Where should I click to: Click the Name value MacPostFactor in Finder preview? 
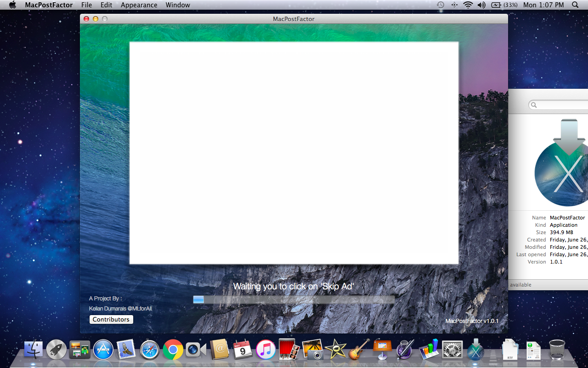click(567, 218)
